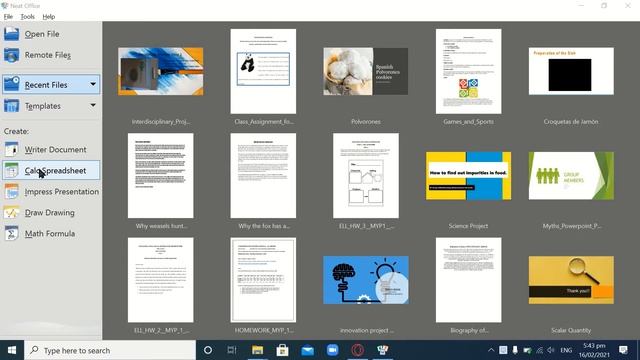Screen dimensions: 640x360
Task: Open the Help menu
Action: click(49, 17)
